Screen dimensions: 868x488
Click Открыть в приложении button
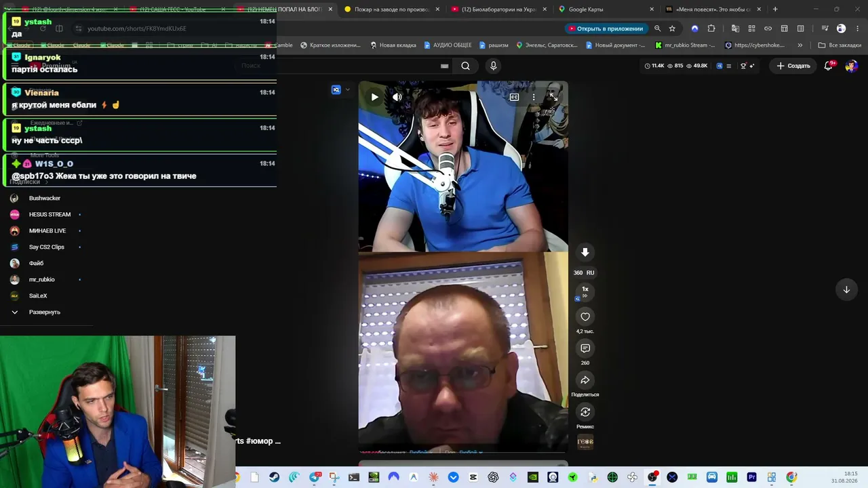click(606, 28)
